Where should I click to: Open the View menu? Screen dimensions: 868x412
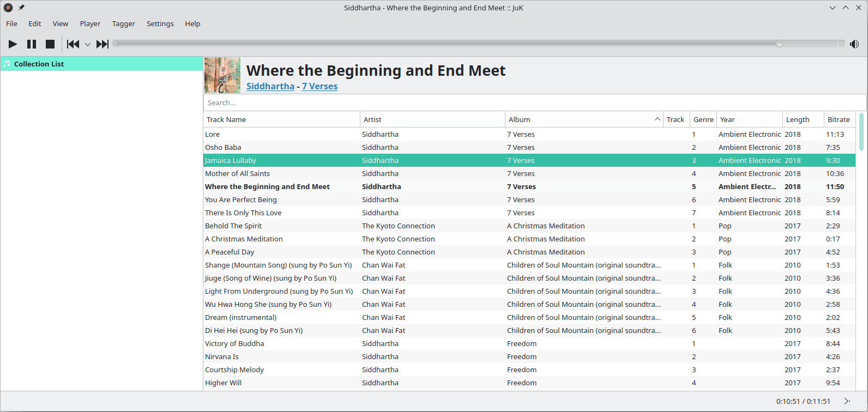[x=61, y=23]
